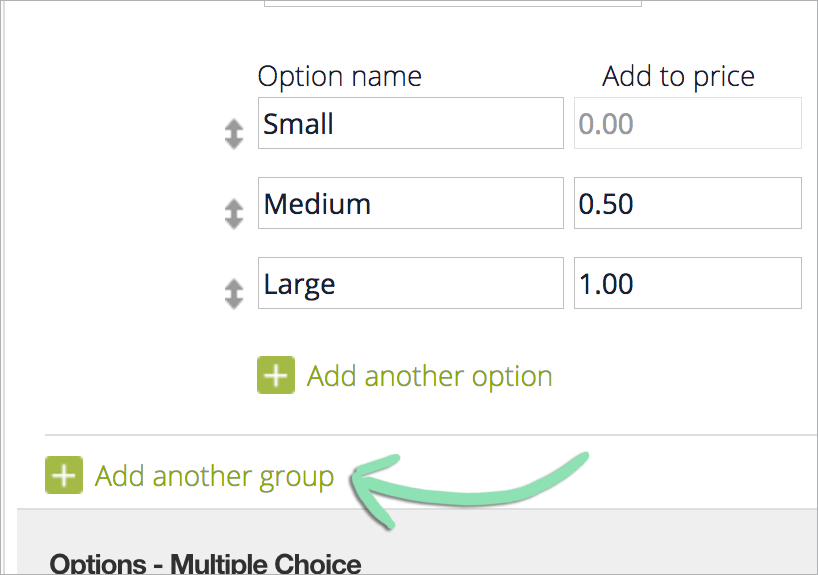Screen dimensions: 818x575
Task: Click the green plus icon for adding an option
Action: tap(276, 375)
